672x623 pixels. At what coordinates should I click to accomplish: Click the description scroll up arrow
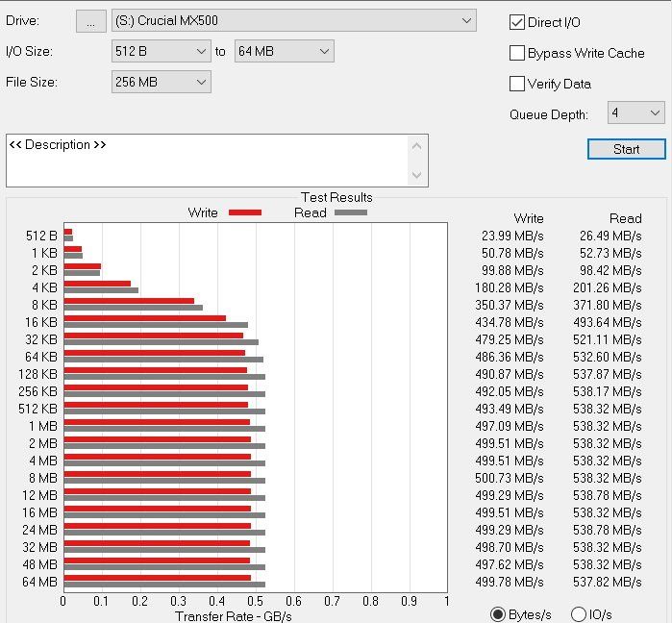[x=416, y=146]
